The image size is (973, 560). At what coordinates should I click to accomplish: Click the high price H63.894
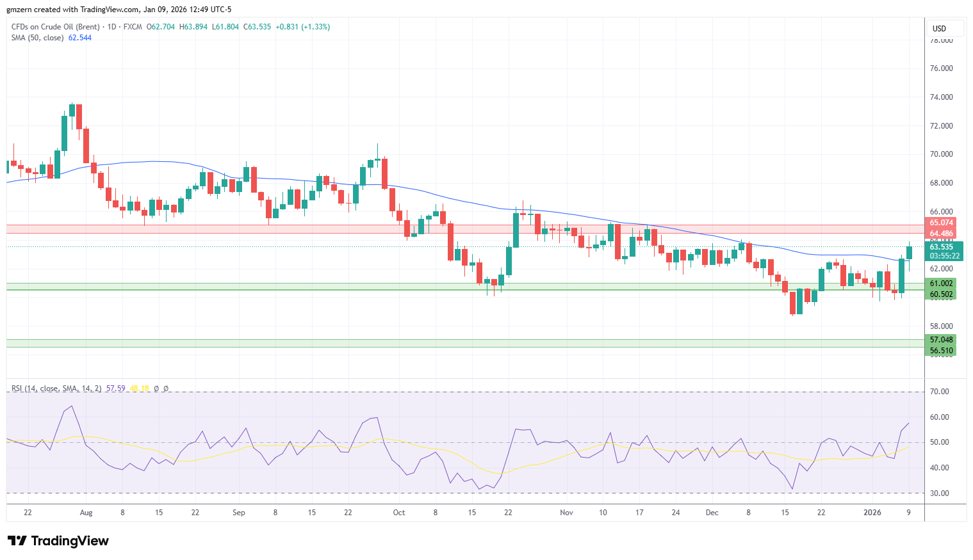[x=193, y=27]
